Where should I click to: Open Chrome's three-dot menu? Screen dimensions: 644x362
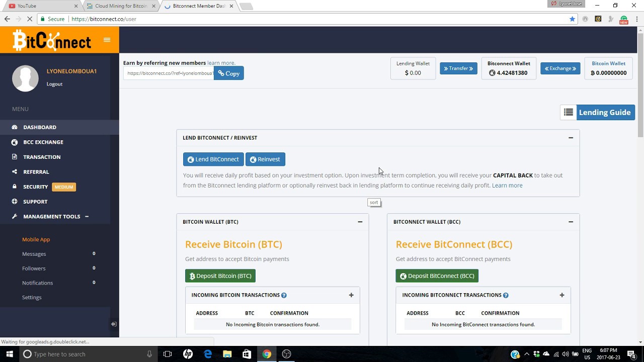(x=637, y=19)
